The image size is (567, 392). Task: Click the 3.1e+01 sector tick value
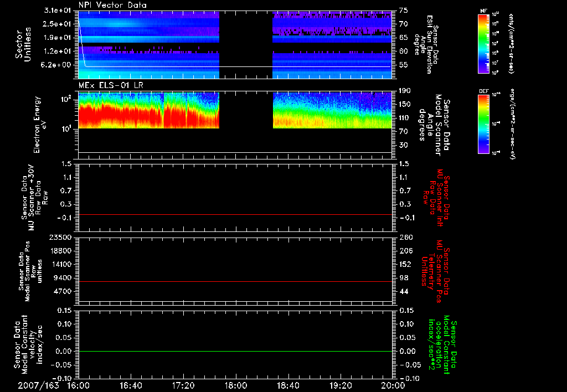(x=58, y=11)
